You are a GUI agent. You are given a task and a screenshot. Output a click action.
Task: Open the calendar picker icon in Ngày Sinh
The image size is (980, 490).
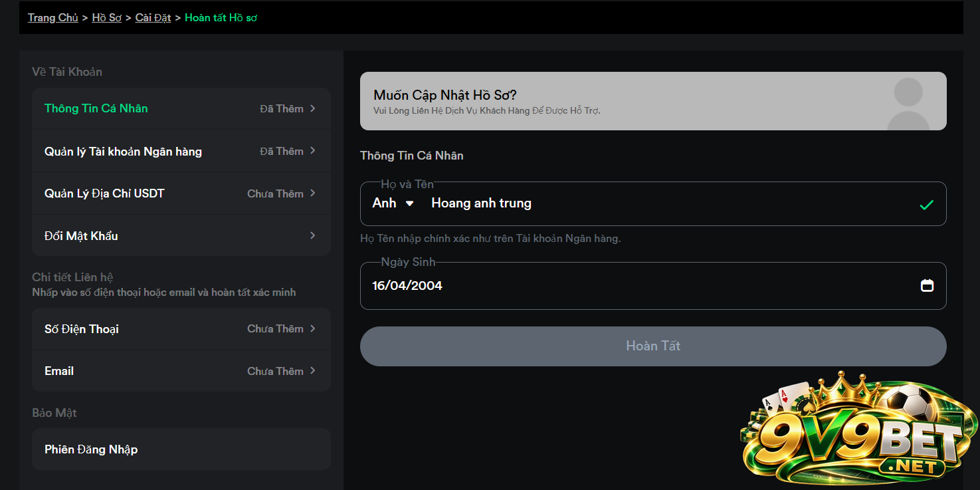927,285
